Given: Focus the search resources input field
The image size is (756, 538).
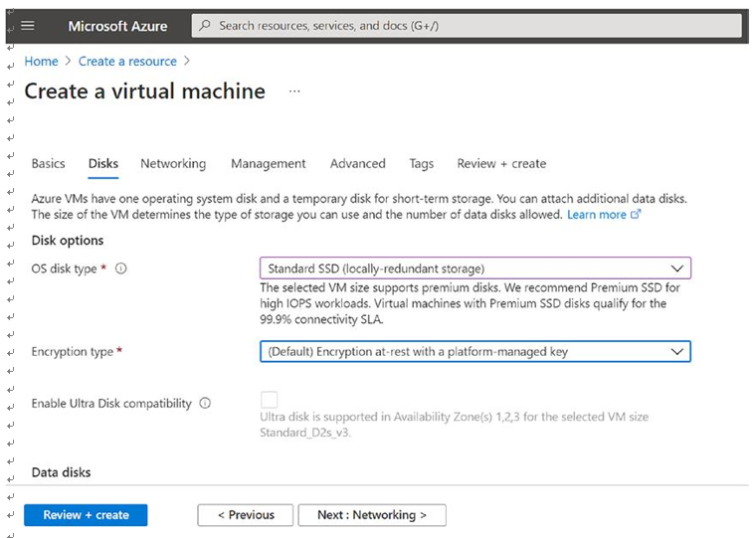Looking at the screenshot, I should (467, 26).
